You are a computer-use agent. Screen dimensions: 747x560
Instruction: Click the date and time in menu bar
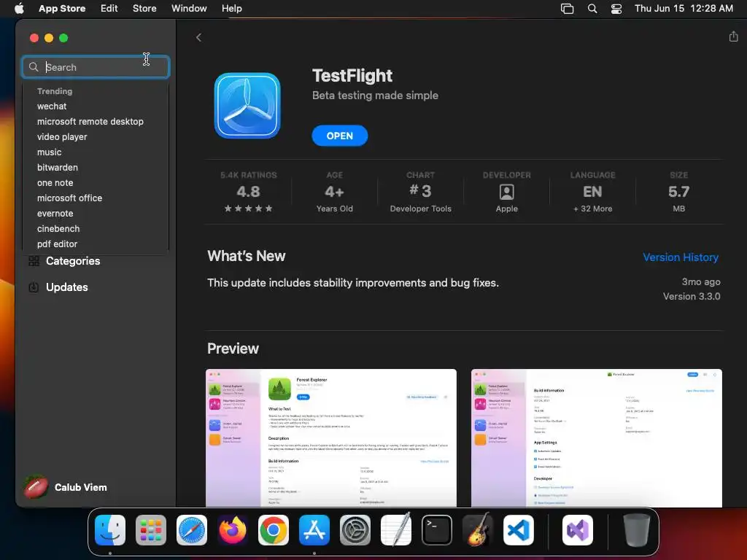point(684,8)
